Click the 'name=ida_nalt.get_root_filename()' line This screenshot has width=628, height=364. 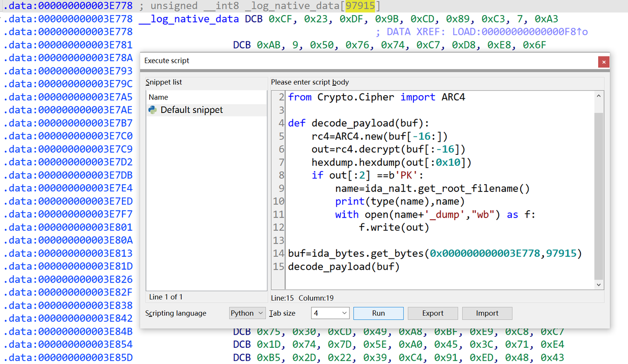click(x=432, y=188)
